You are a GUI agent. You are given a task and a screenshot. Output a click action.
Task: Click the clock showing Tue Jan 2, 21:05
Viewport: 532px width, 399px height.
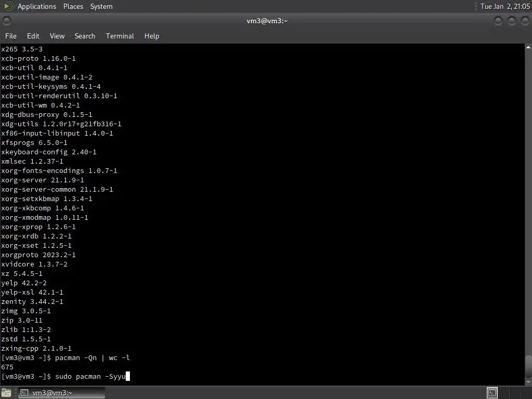505,6
